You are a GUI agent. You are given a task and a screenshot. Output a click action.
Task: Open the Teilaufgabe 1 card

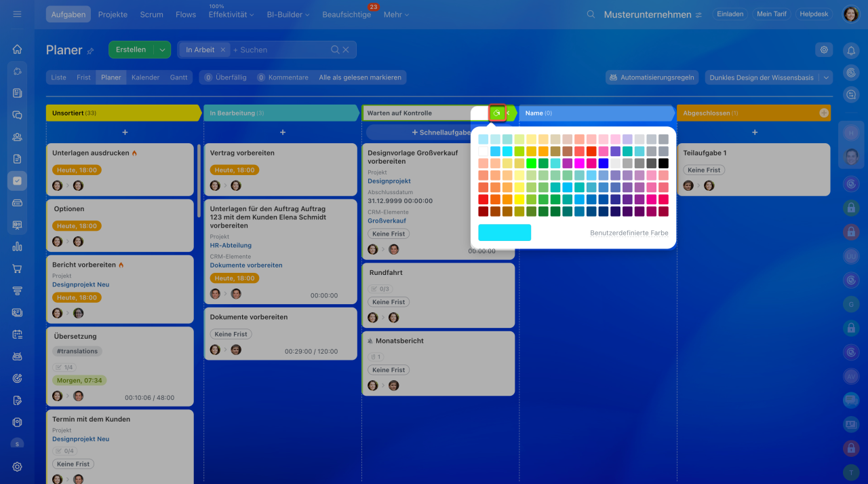click(x=753, y=170)
